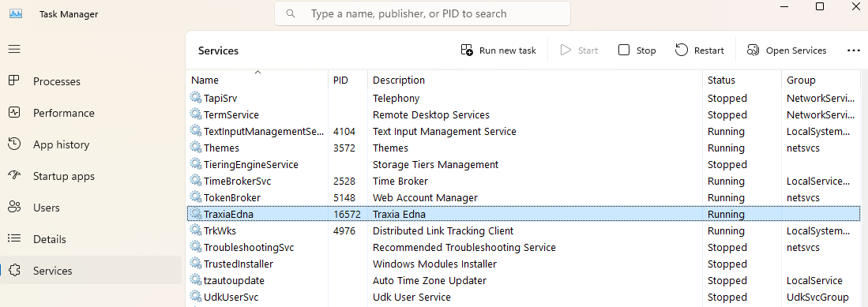
Task: Select the TrustedInstaller service name
Action: pos(238,264)
